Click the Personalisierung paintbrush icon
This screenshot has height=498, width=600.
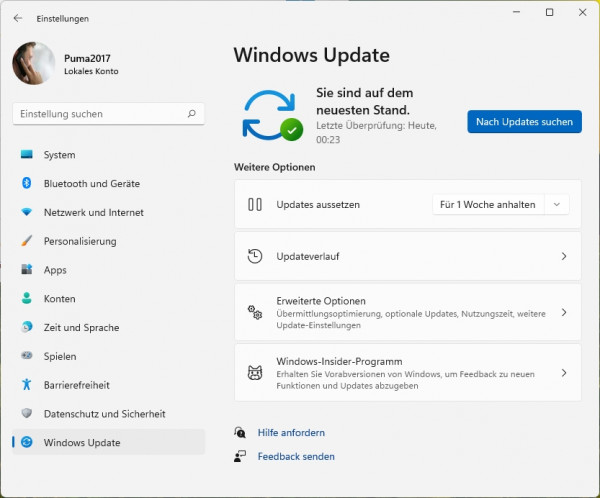click(26, 241)
